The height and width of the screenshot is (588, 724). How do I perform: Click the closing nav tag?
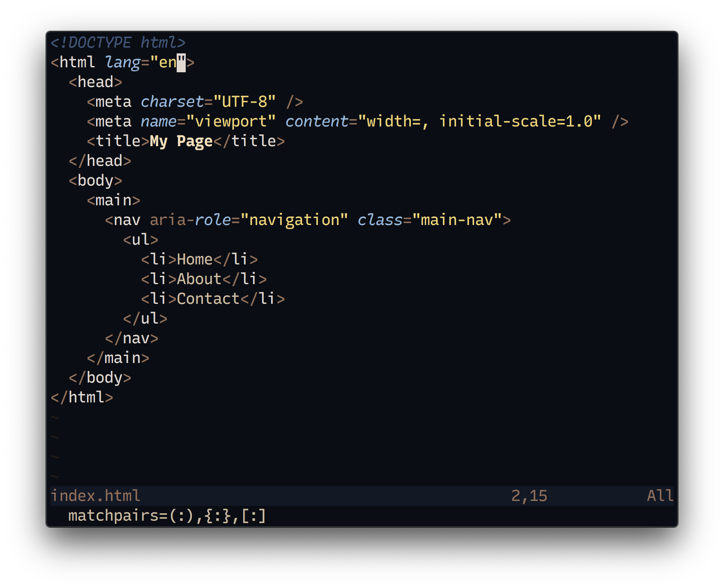(131, 338)
